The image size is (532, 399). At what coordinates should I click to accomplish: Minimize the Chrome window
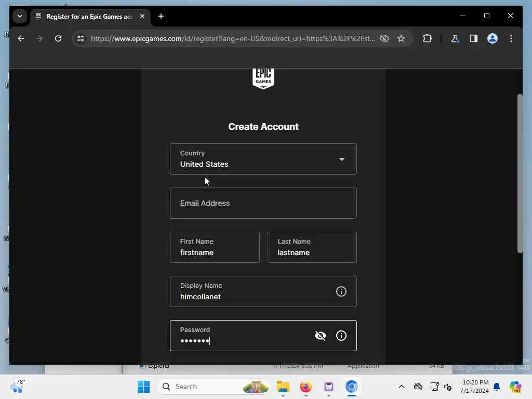coord(463,16)
